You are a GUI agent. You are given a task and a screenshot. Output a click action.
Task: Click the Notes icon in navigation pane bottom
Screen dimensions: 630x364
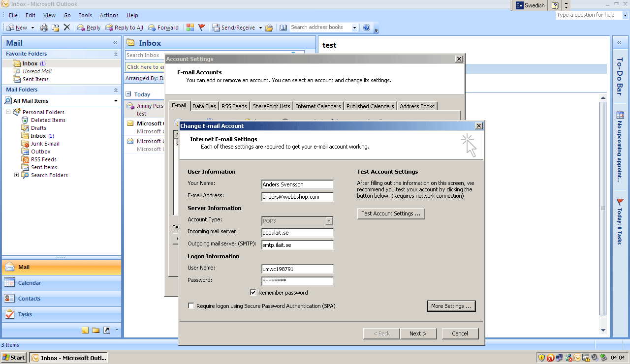85,330
